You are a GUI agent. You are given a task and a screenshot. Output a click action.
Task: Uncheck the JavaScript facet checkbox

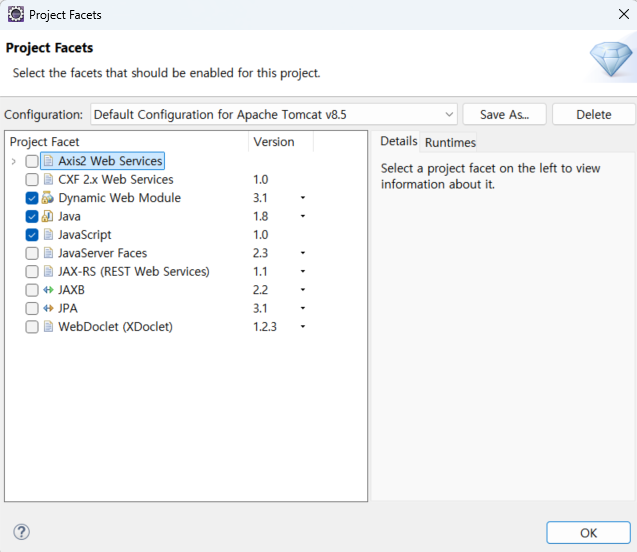point(32,235)
